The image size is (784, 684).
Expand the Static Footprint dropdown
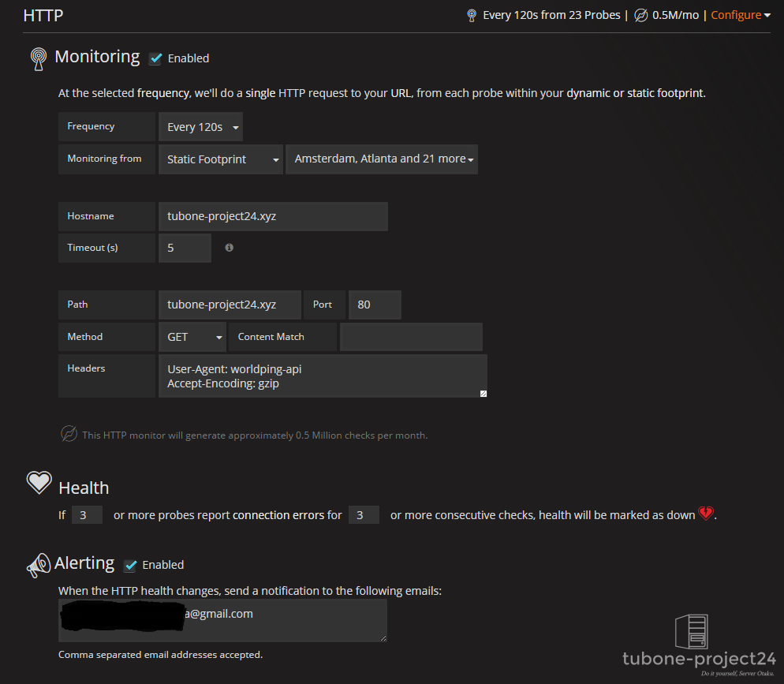tap(221, 159)
